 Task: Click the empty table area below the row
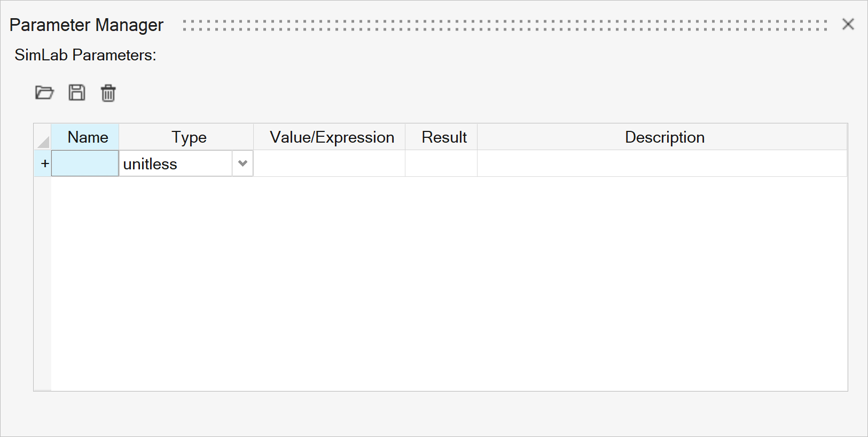point(449,283)
